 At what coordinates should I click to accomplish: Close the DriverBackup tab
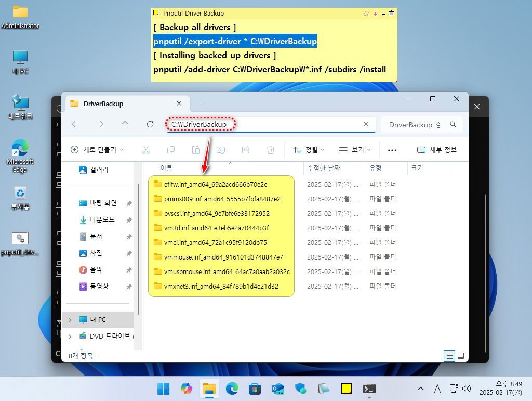pos(179,103)
